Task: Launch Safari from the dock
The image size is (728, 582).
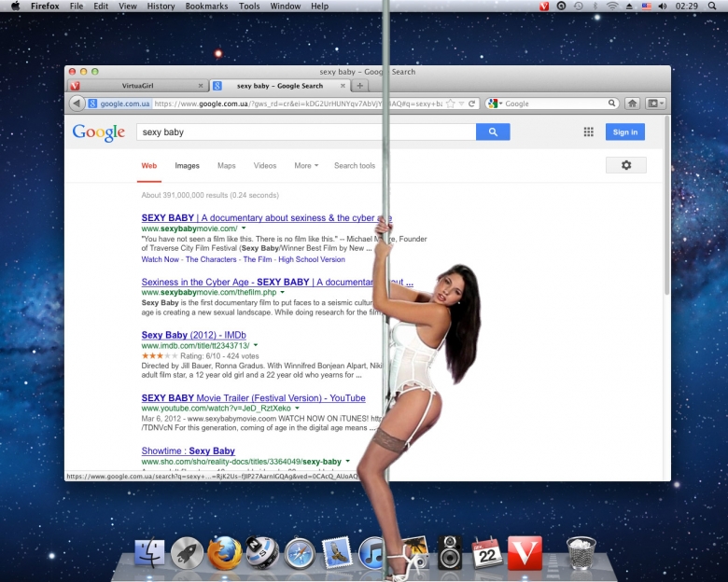Action: pos(300,552)
